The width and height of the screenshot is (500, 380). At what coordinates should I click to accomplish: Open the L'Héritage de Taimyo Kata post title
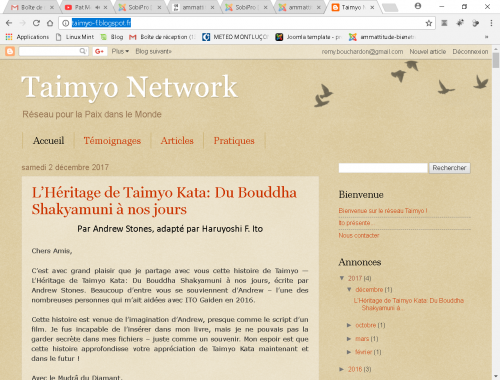(x=164, y=201)
